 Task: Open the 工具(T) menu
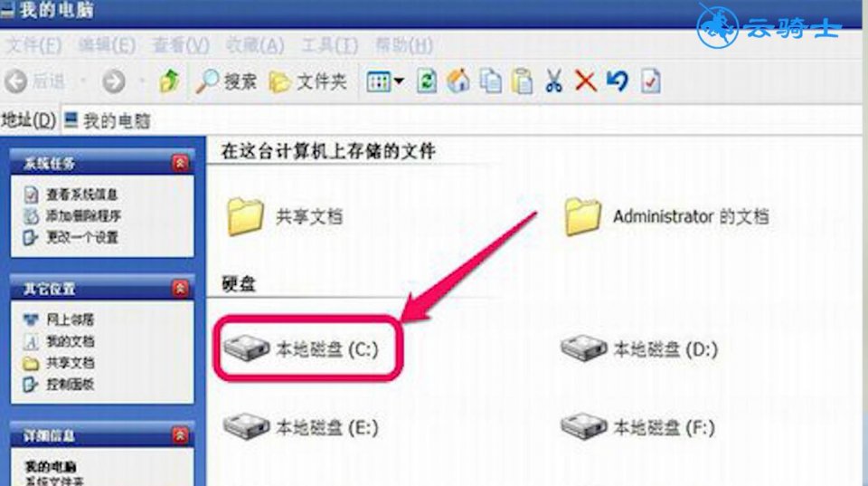pyautogui.click(x=330, y=45)
